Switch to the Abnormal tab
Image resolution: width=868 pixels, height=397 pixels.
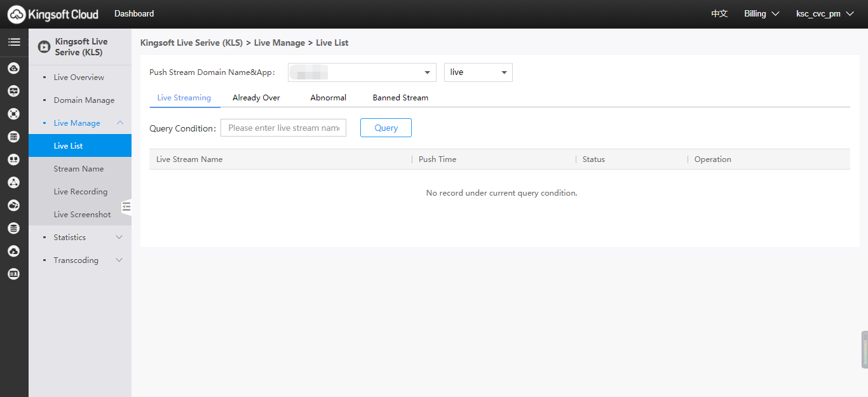click(x=329, y=98)
